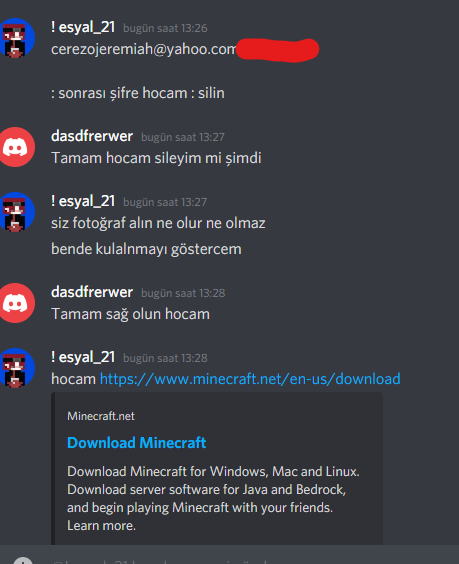The image size is (459, 564).
Task: Click esyal_21 username on the 13:28 message
Action: (83, 357)
